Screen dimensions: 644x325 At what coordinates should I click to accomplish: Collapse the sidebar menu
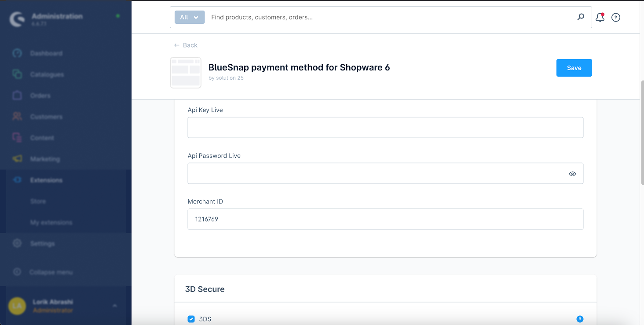pyautogui.click(x=51, y=272)
